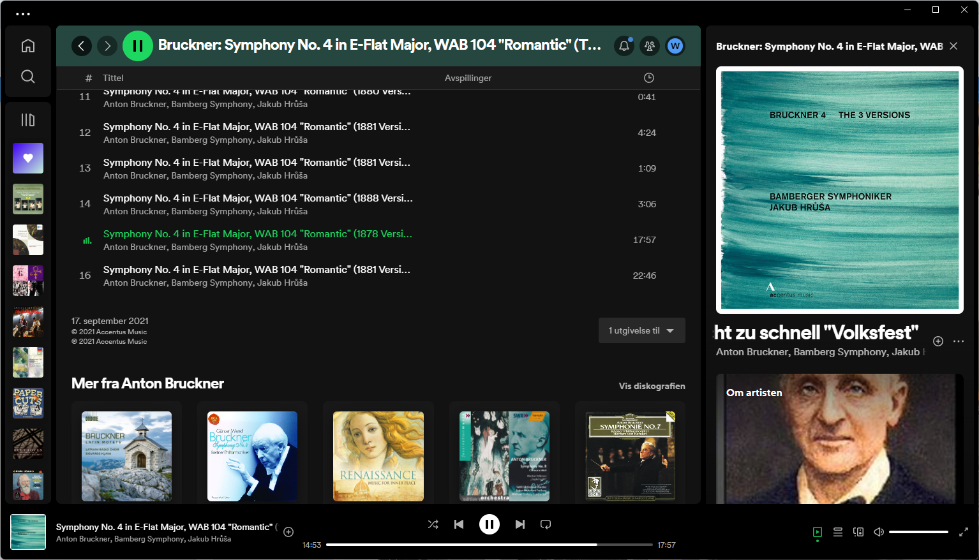Viewport: 979px width, 560px height.
Task: Skip to next track
Action: point(520,524)
